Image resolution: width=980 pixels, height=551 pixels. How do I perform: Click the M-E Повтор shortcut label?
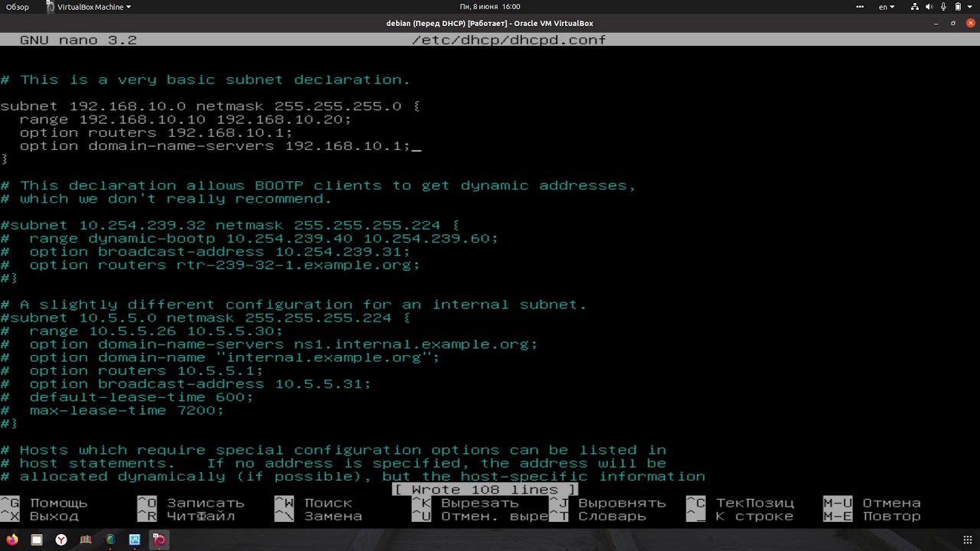872,517
